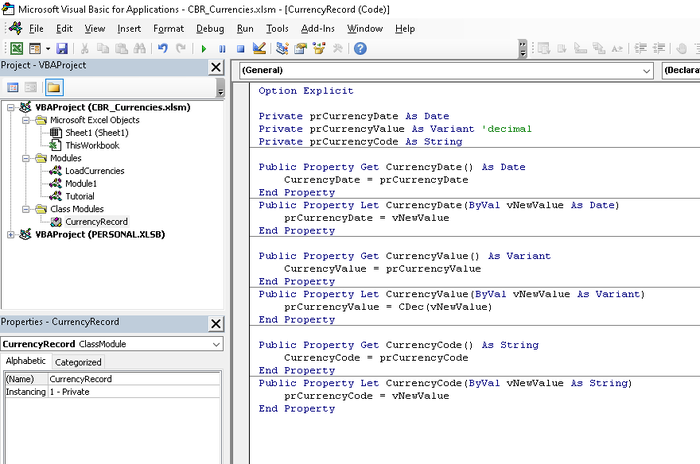Toggle Folders view in Project panel

coord(53,88)
